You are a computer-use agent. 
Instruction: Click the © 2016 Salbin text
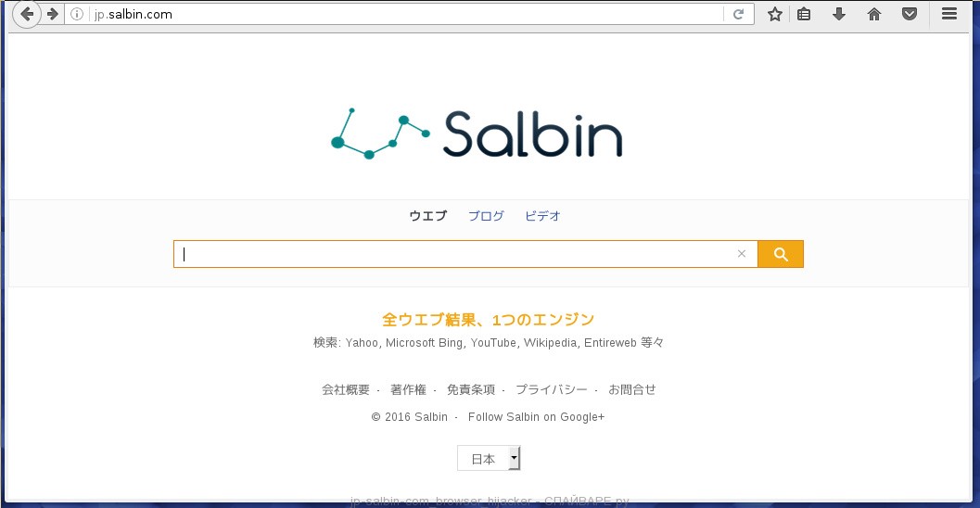[x=410, y=417]
